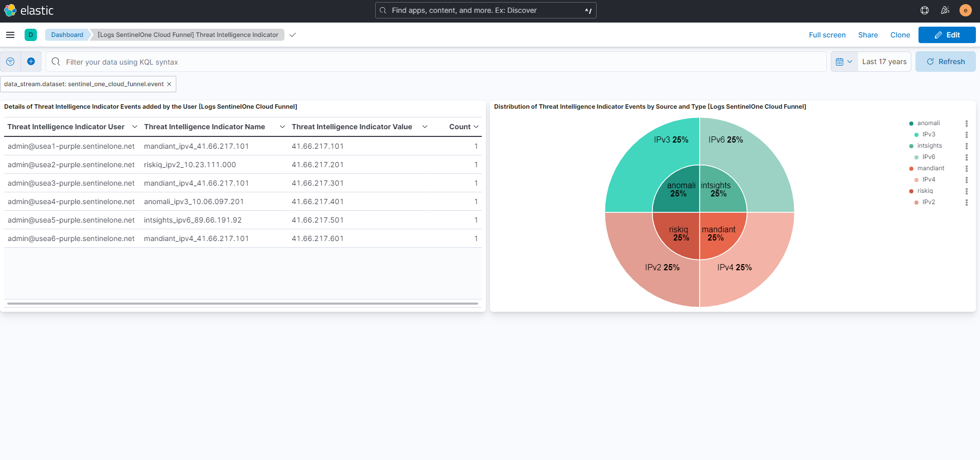Viewport: 980px width, 460px height.
Task: Open options for mandiant legend item
Action: [967, 168]
